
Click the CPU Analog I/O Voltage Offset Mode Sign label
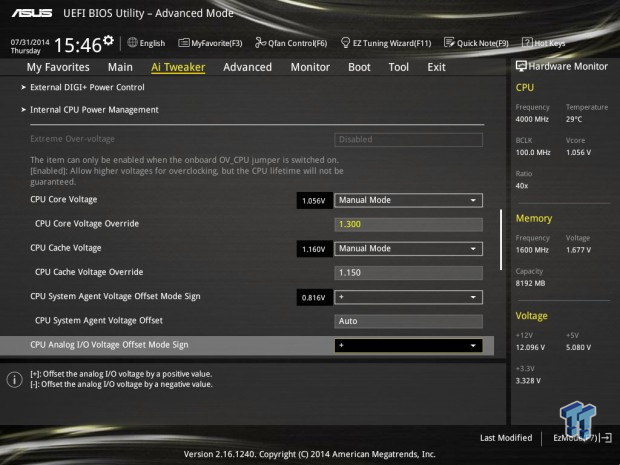click(109, 345)
